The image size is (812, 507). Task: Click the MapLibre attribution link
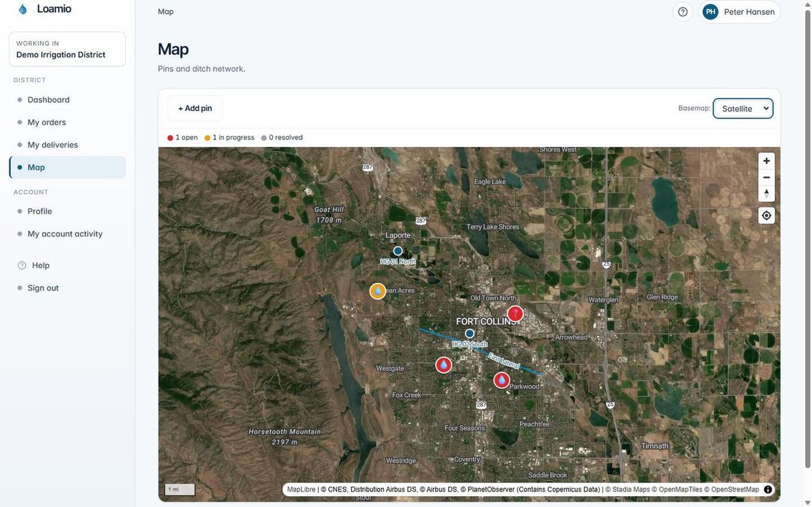tap(301, 489)
